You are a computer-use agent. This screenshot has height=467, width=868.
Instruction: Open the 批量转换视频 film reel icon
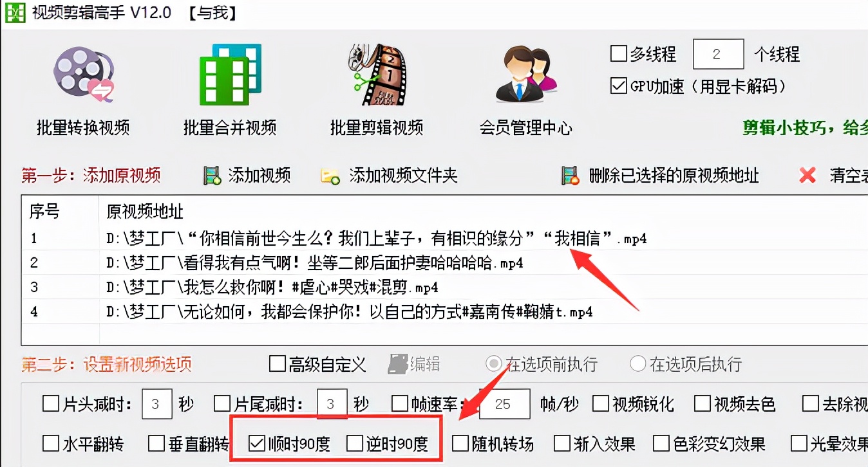(x=84, y=75)
